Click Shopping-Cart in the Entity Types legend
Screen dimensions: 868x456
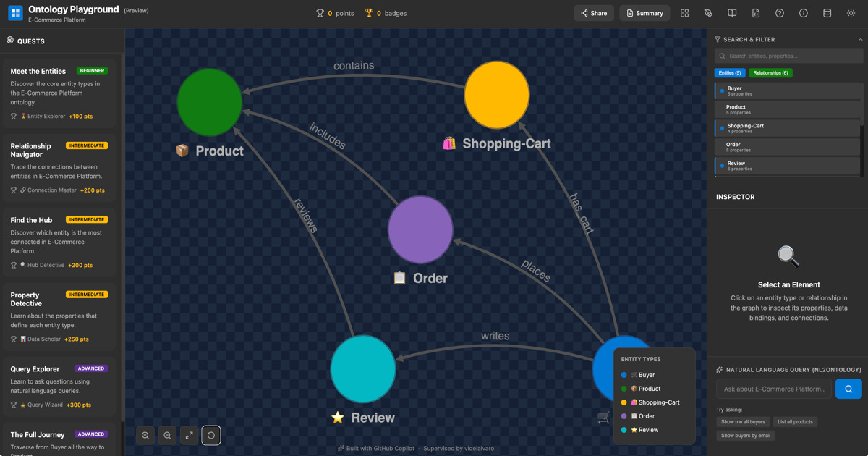pyautogui.click(x=650, y=402)
